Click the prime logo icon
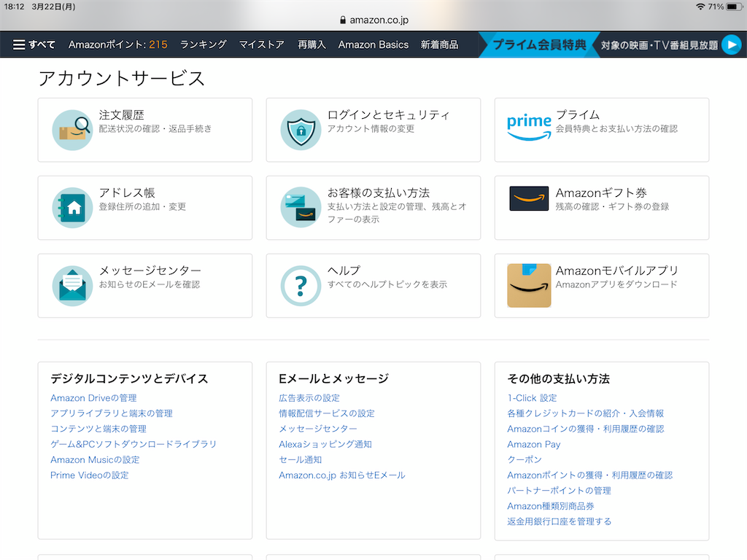The width and height of the screenshot is (747, 560). (529, 127)
